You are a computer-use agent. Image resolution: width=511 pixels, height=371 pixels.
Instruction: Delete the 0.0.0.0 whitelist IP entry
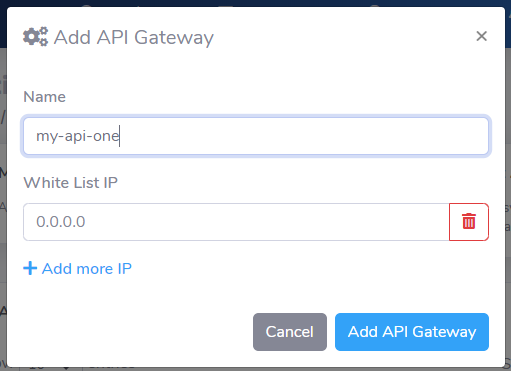tap(469, 222)
